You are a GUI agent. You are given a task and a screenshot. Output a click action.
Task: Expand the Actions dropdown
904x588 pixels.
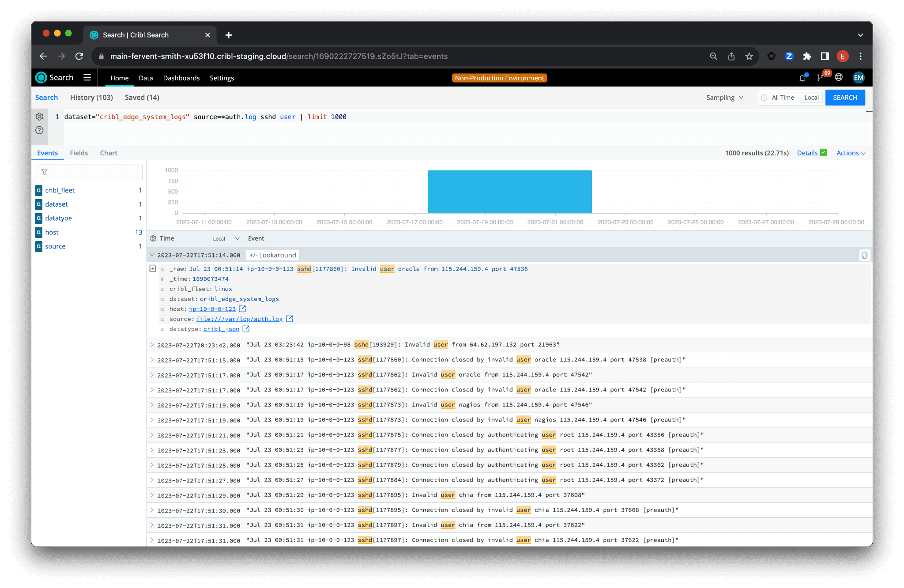[x=851, y=153]
